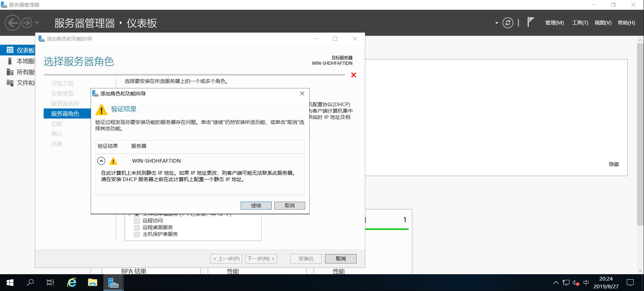Select 结果 wizard step
644x291 pixels.
[57, 144]
